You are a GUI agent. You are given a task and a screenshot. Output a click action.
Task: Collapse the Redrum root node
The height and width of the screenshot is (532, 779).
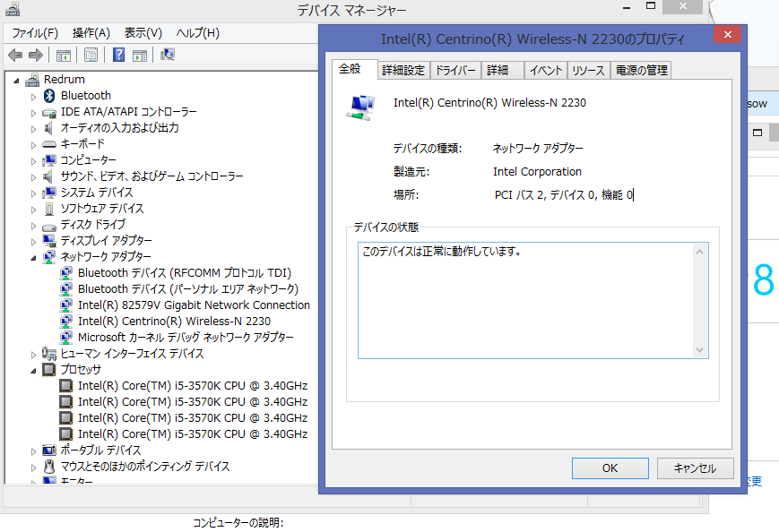(16, 81)
